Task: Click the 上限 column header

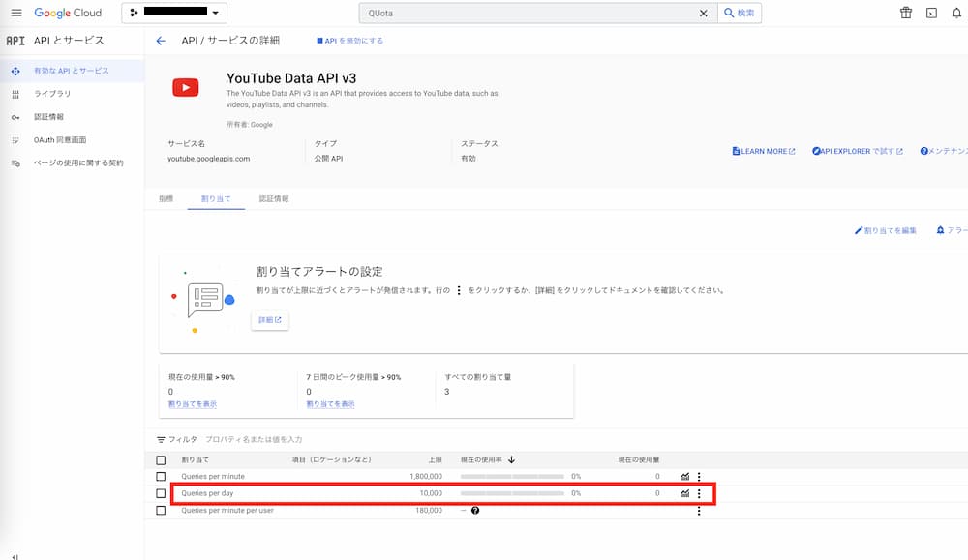Action: click(436, 460)
